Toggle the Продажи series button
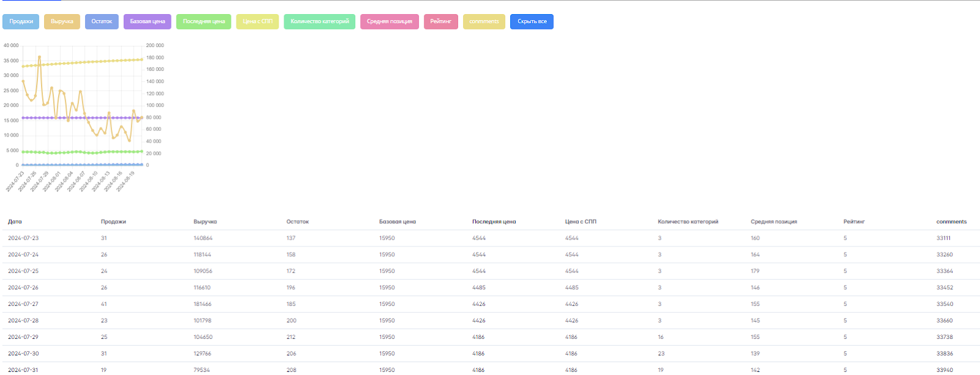The image size is (980, 375). click(x=21, y=21)
